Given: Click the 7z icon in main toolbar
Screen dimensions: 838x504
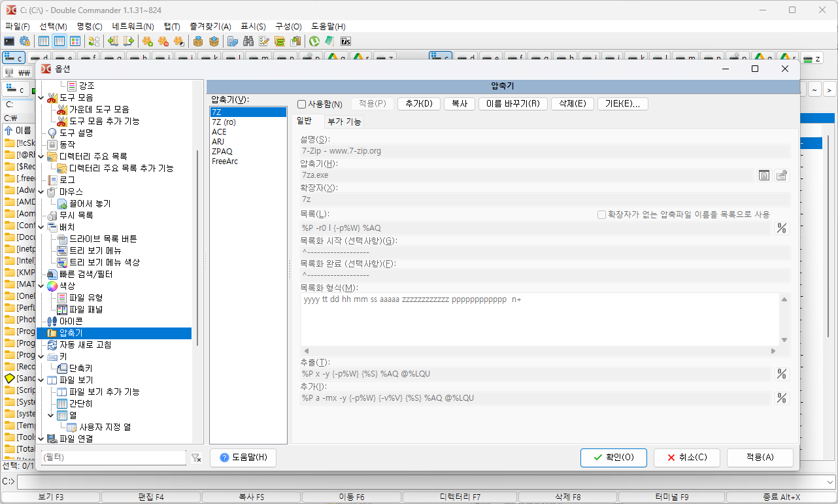Looking at the screenshot, I should coord(346,41).
